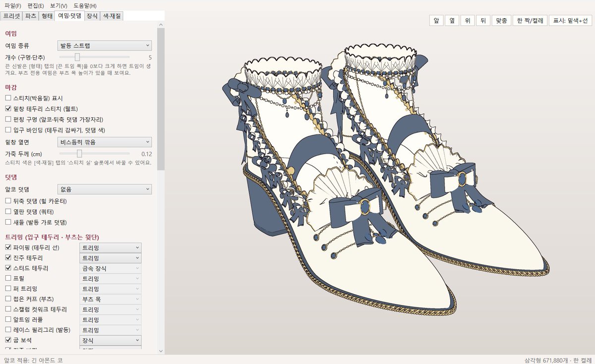This screenshot has height=364, width=595.
Task: Open the 파이핑 (테두리 선) material dropdown
Action: [x=111, y=247]
